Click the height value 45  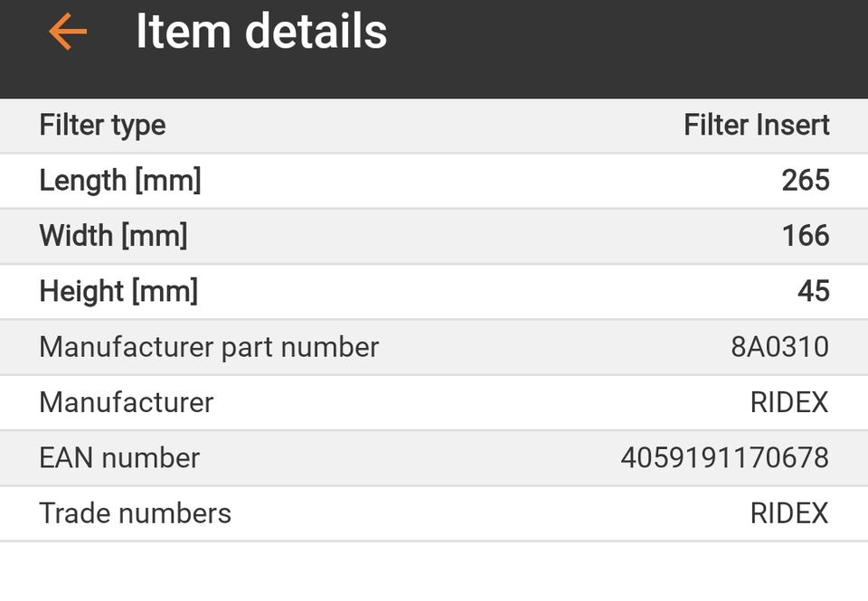tap(813, 292)
